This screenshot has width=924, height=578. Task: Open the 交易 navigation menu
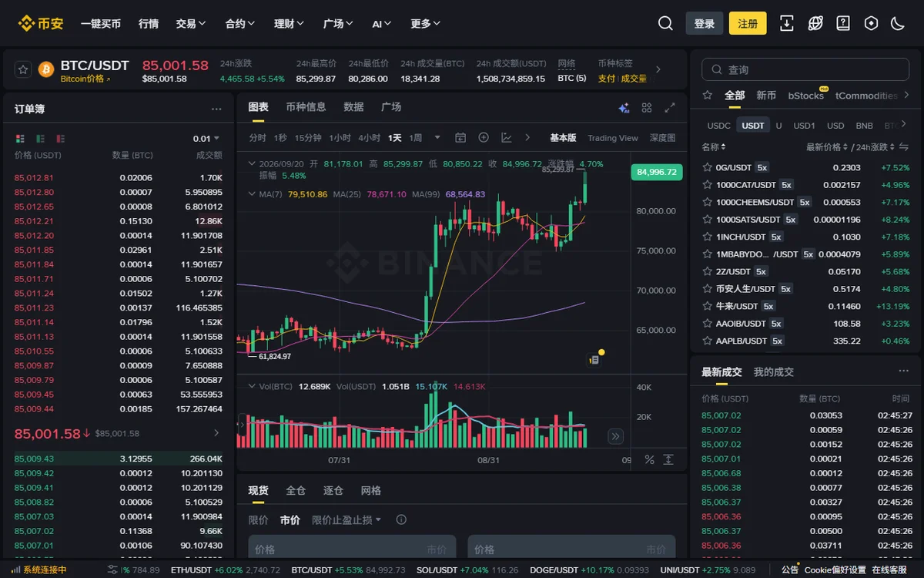(191, 24)
